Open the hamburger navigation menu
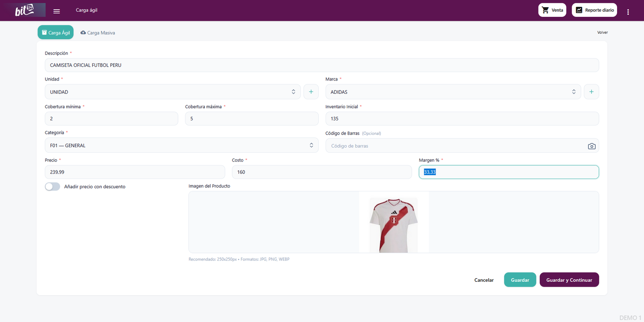The image size is (644, 322). (57, 11)
